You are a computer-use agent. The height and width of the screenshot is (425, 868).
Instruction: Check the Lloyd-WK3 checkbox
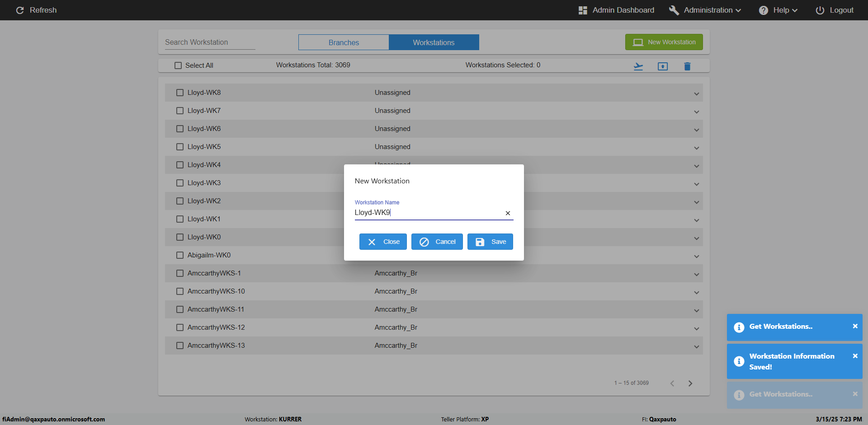pyautogui.click(x=180, y=183)
